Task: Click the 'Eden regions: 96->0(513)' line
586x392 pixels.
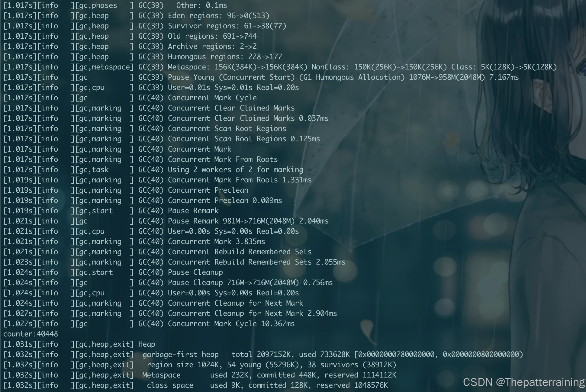Action: 218,16
